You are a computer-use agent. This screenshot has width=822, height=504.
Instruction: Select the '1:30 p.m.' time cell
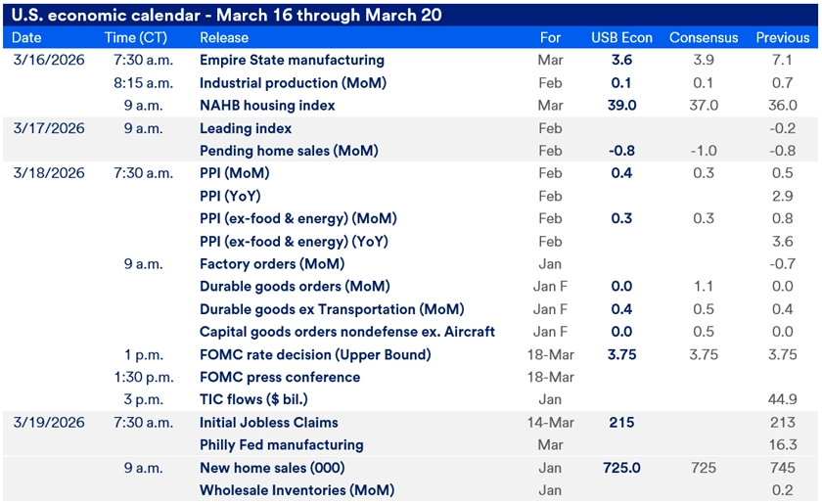coord(144,378)
